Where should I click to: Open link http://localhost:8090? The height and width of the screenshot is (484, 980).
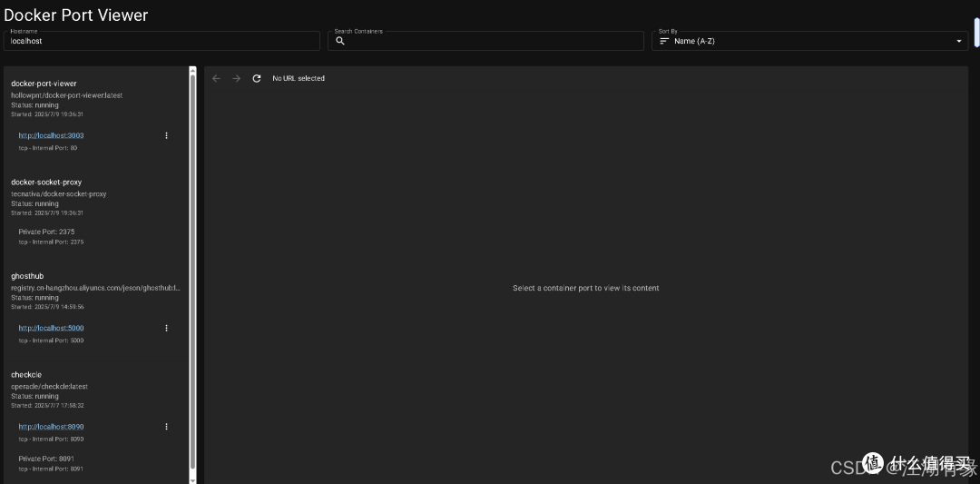click(x=51, y=427)
